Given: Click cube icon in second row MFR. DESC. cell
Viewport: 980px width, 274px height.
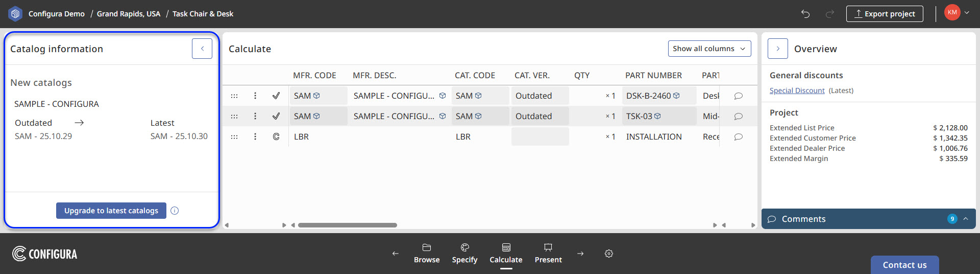Looking at the screenshot, I should pyautogui.click(x=443, y=116).
